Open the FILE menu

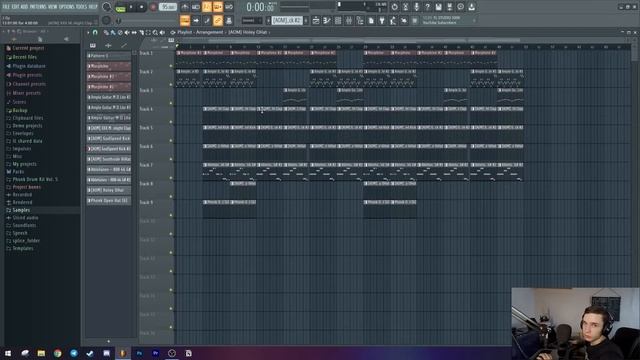pos(6,7)
